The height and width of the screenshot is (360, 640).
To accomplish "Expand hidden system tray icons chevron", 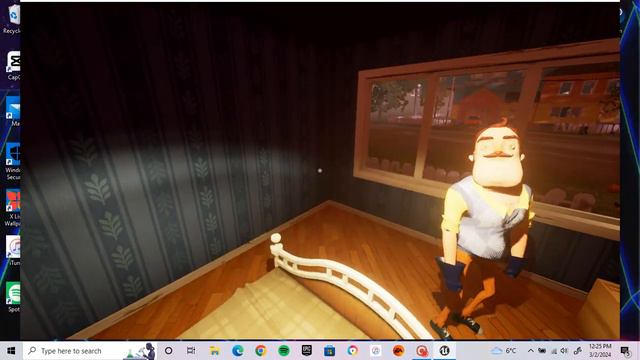I will (531, 351).
